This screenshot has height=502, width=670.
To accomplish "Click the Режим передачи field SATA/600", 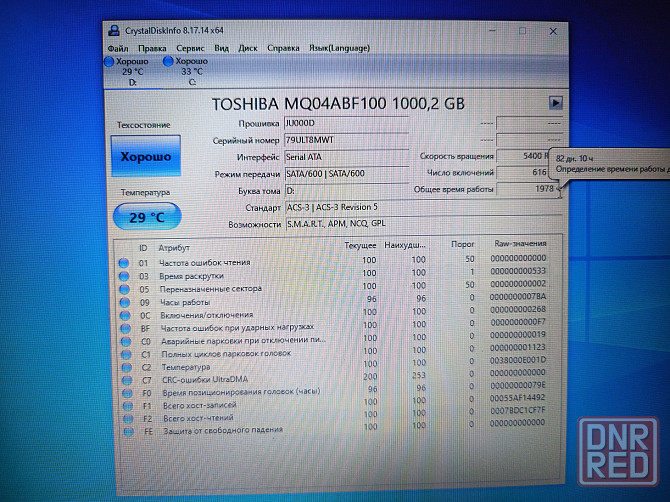I will coord(347,173).
